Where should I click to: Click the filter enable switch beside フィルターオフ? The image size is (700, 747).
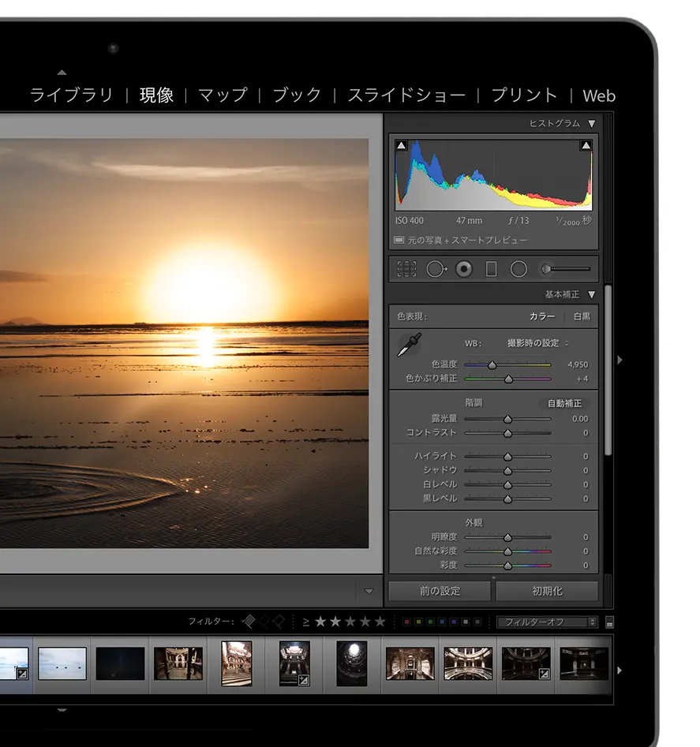pos(609,622)
